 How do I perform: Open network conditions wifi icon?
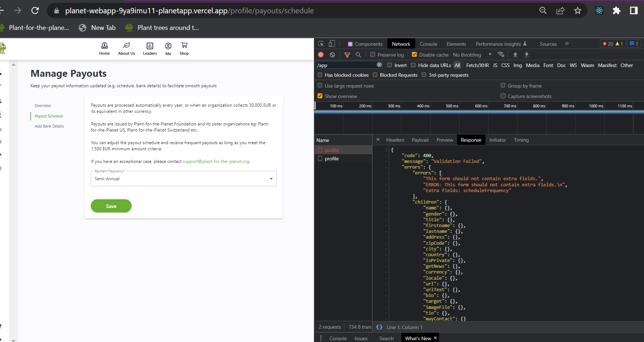point(501,54)
